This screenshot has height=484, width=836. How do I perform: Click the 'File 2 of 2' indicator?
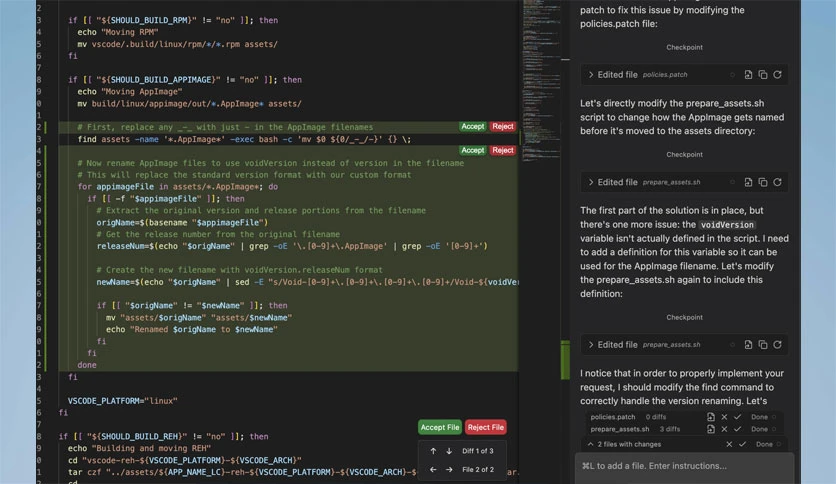coord(478,470)
